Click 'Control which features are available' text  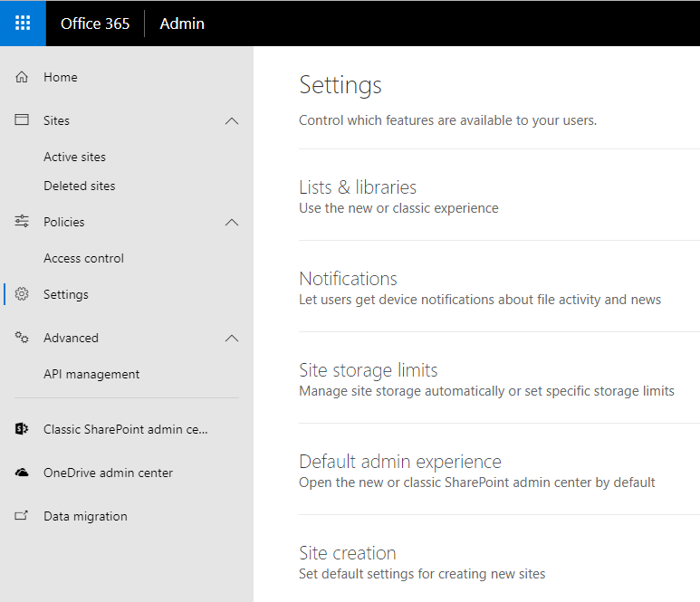[447, 120]
